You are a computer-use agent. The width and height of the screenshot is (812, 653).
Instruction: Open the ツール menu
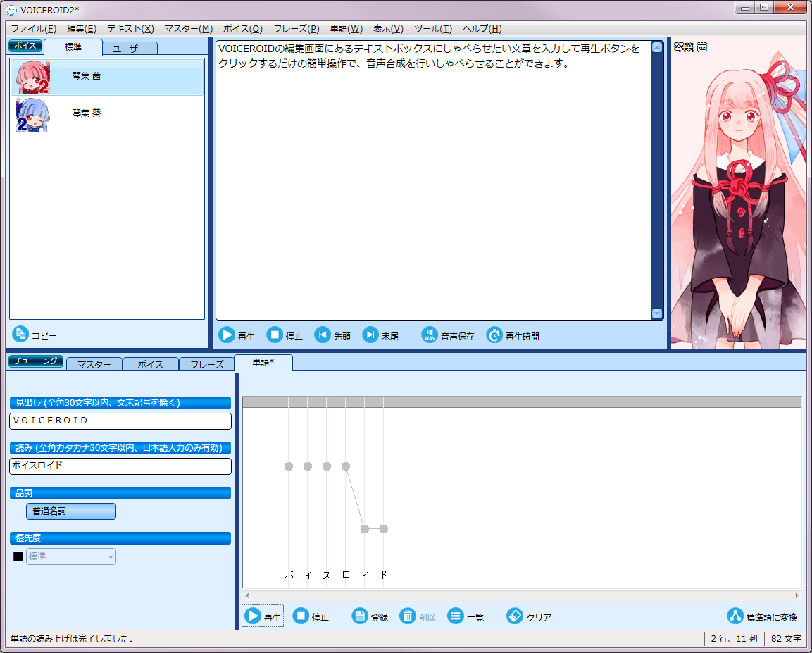click(433, 28)
